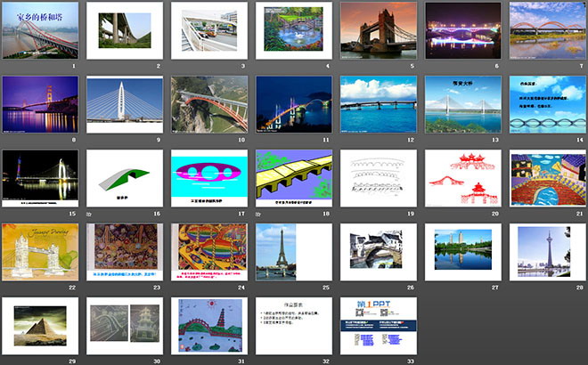The image size is (588, 365).
Task: Click animation star icon under slide 18
Action: pyautogui.click(x=258, y=215)
